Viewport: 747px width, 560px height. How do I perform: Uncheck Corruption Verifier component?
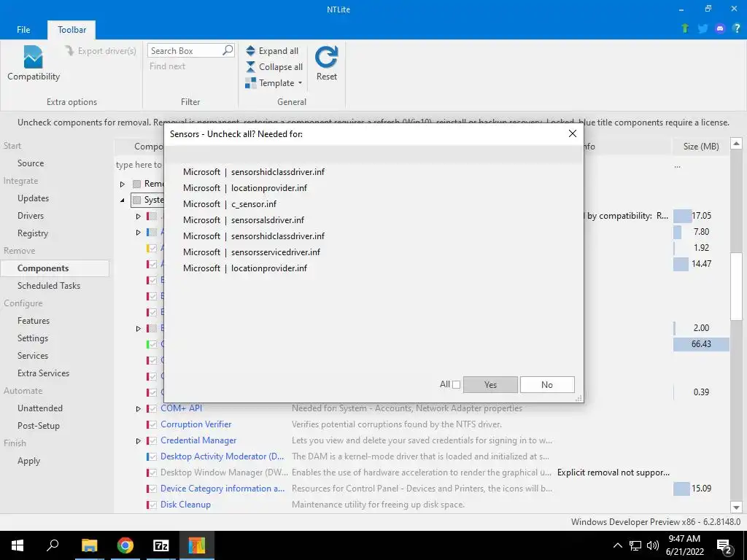coord(152,425)
